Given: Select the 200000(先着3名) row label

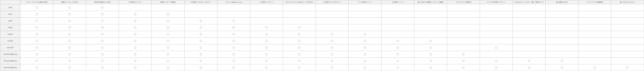Looking at the screenshot, I should (x=10, y=68).
